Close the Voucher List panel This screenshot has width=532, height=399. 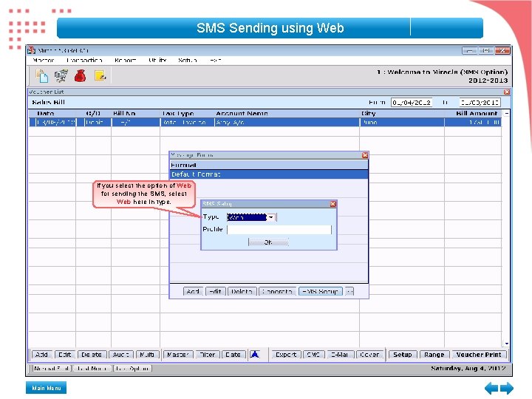[507, 92]
